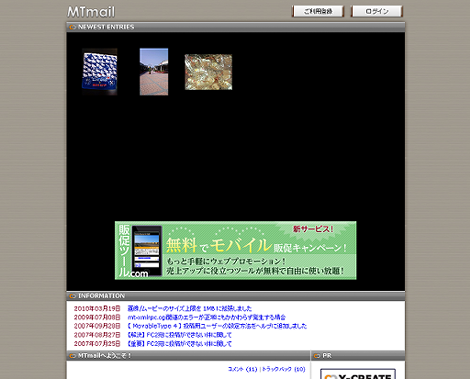Image resolution: width=470 pixels, height=379 pixels.
Task: Open the MovableType 4 help announcement link
Action: pos(217,326)
